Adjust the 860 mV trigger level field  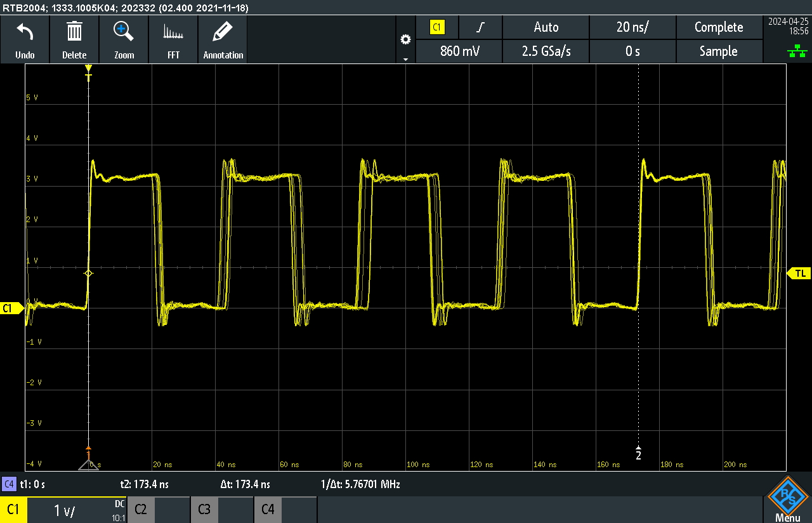point(459,51)
